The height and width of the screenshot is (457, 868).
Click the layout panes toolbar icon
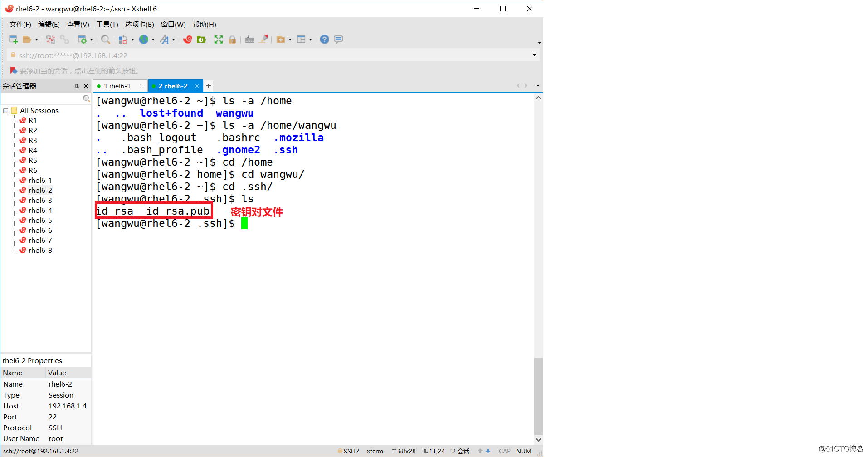301,39
